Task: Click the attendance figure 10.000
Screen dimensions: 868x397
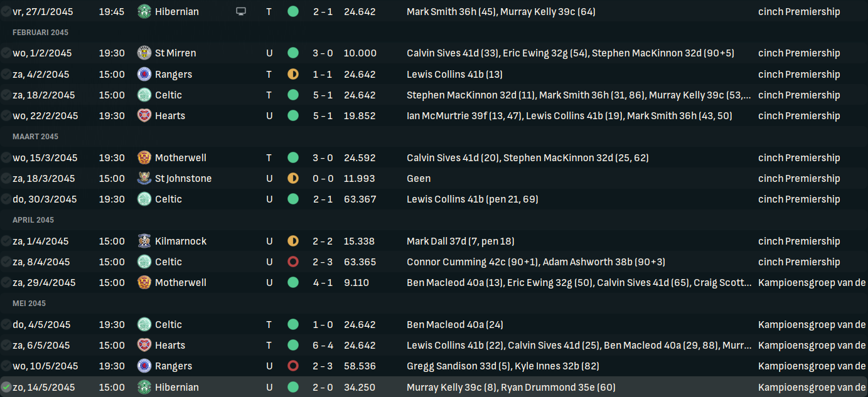Action: (x=360, y=53)
